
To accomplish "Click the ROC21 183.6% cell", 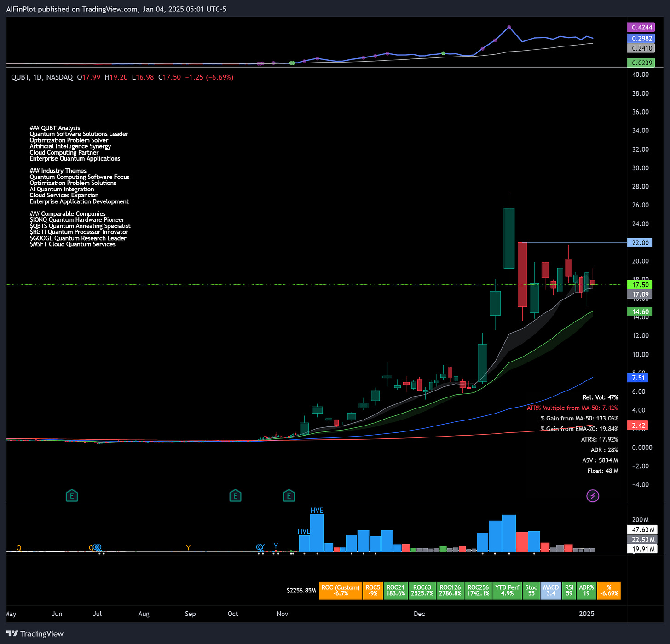I will tap(396, 591).
